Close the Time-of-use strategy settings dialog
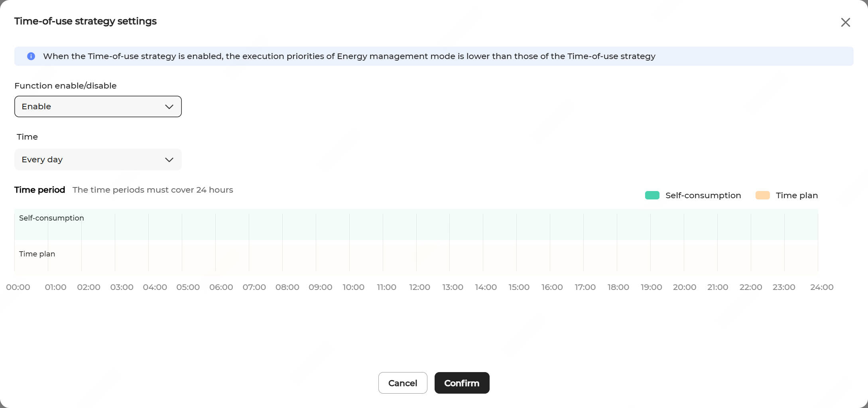868x408 pixels. 845,22
